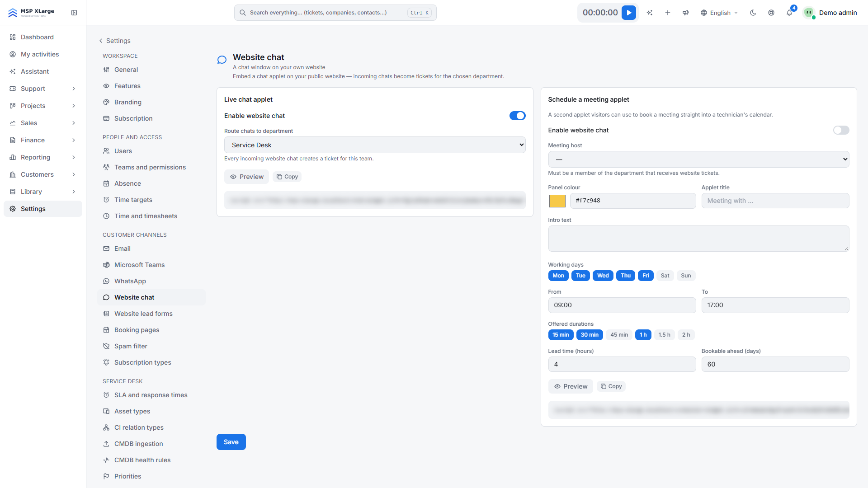This screenshot has width=868, height=488.
Task: Copy the meeting applet embed code
Action: click(x=611, y=386)
